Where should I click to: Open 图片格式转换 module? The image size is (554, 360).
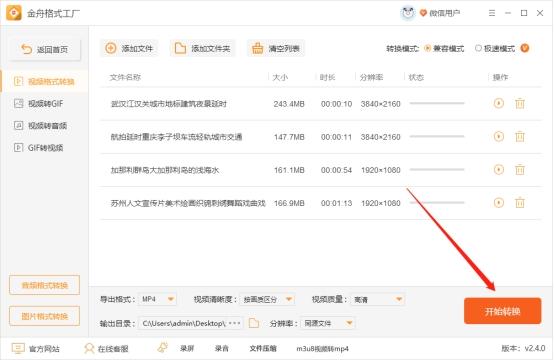tap(45, 316)
